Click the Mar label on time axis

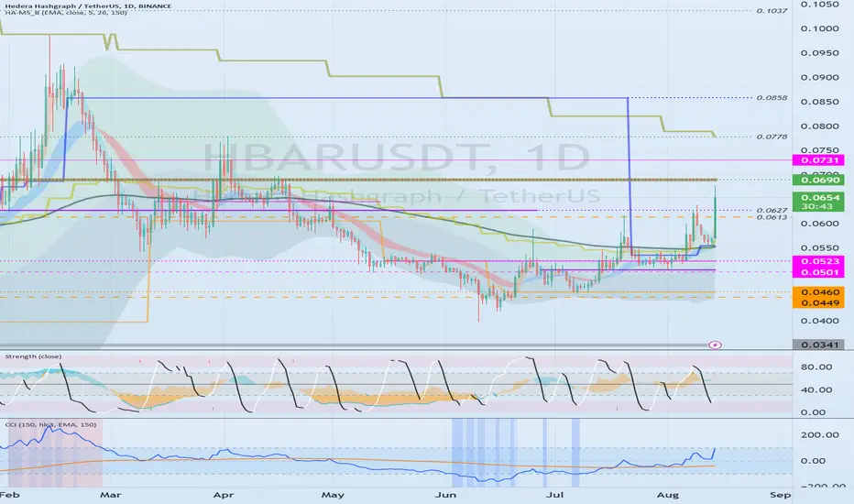(111, 495)
